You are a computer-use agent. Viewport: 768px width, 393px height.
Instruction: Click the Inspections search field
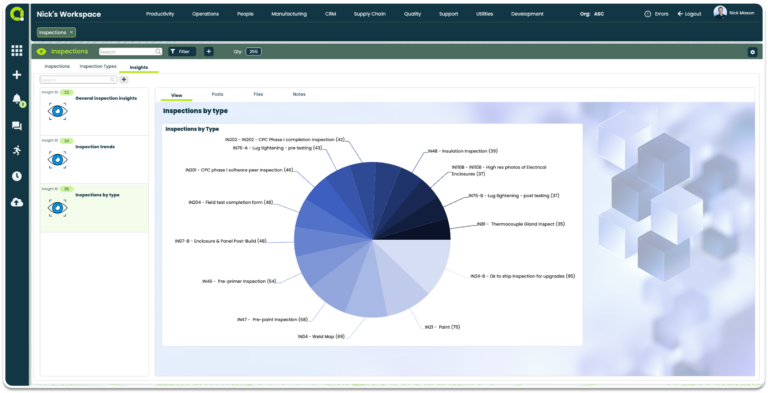[130, 51]
